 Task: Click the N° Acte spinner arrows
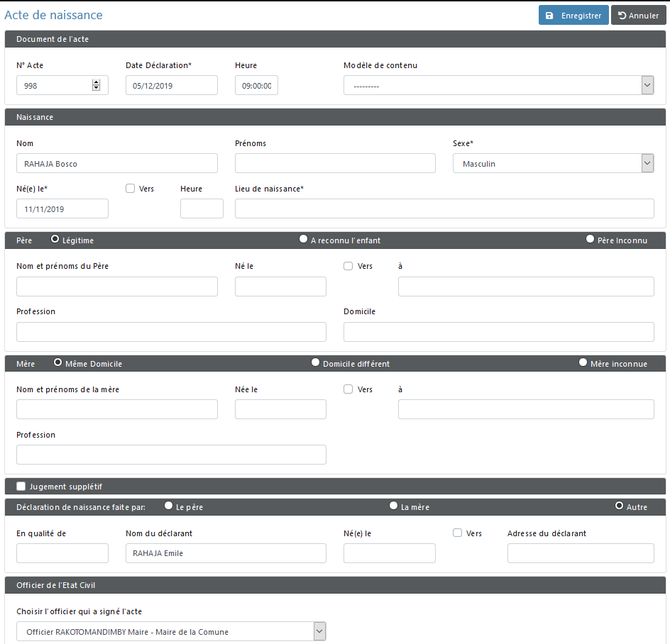pyautogui.click(x=96, y=85)
